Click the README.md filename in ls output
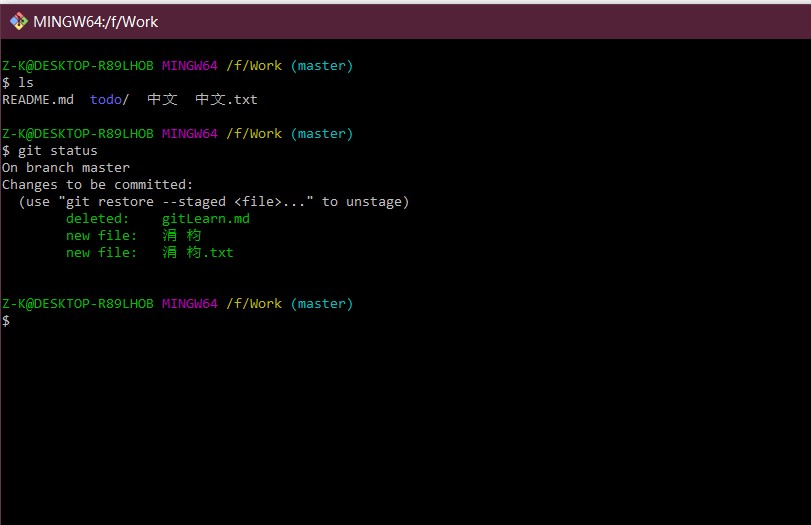 (38, 99)
